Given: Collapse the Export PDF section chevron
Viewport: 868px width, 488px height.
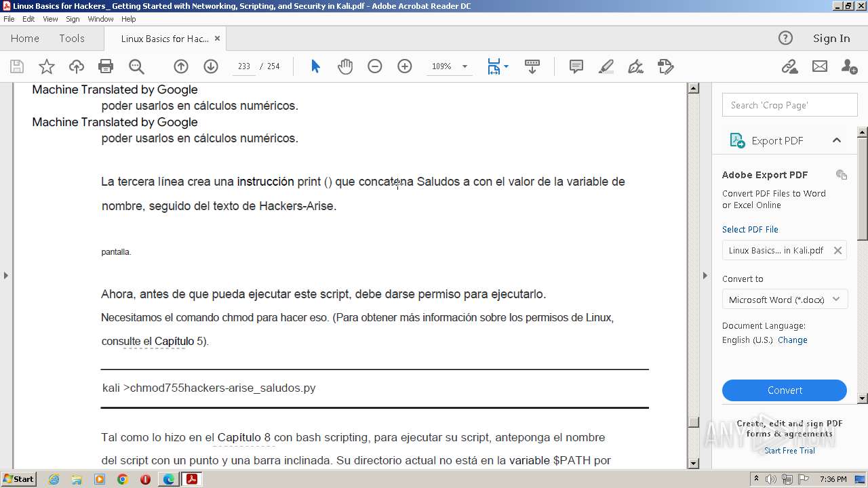Looking at the screenshot, I should [837, 140].
